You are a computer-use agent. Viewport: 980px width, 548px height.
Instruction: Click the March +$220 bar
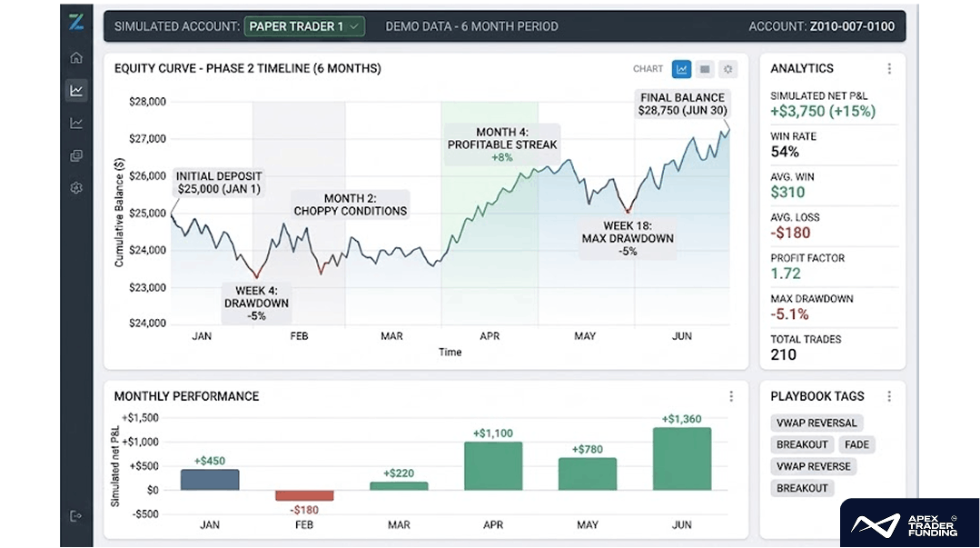tap(399, 486)
